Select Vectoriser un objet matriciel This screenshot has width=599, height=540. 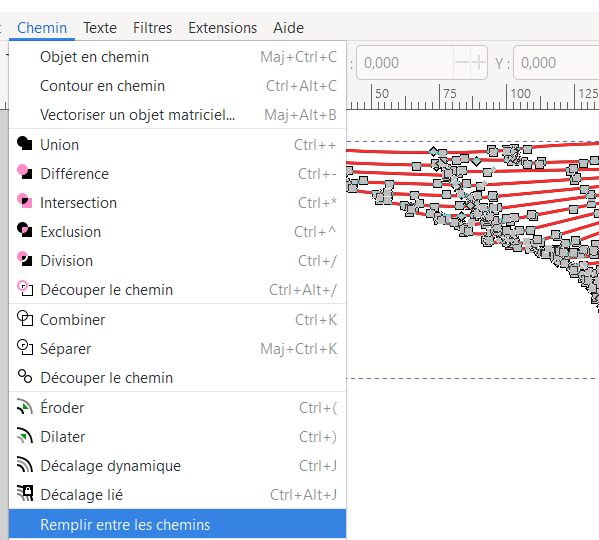pos(178,115)
